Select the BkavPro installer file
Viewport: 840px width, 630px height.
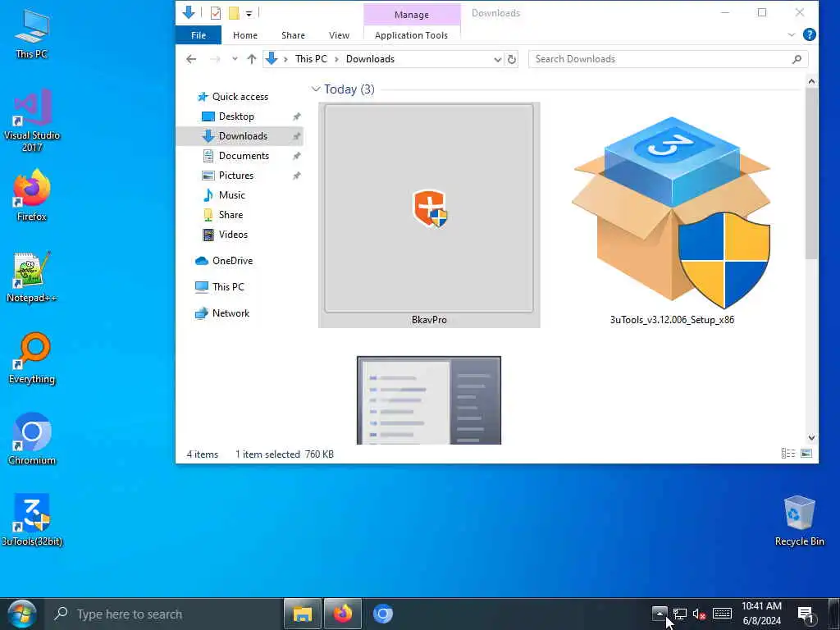[x=429, y=215]
